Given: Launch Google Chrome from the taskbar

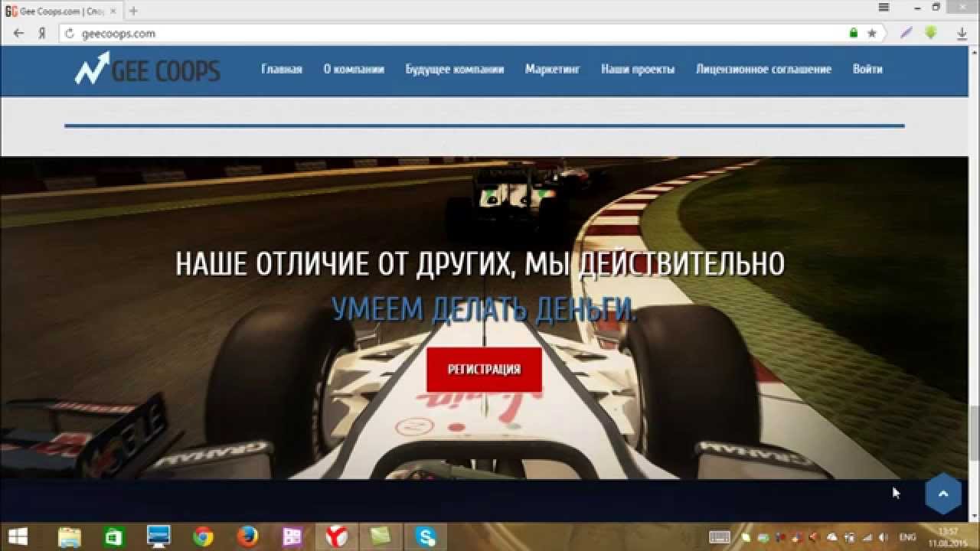Looking at the screenshot, I should (203, 536).
